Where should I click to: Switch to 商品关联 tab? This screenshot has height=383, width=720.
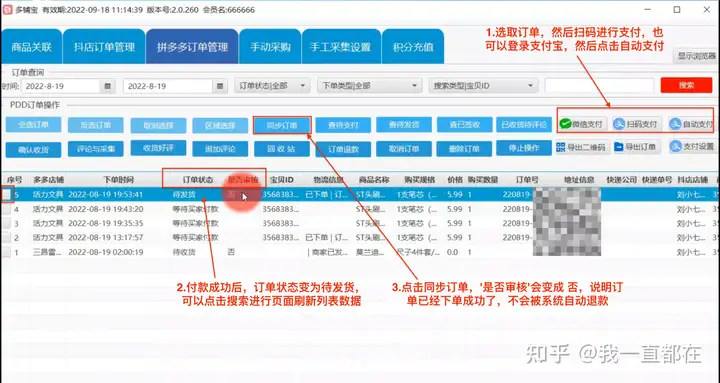click(31, 47)
